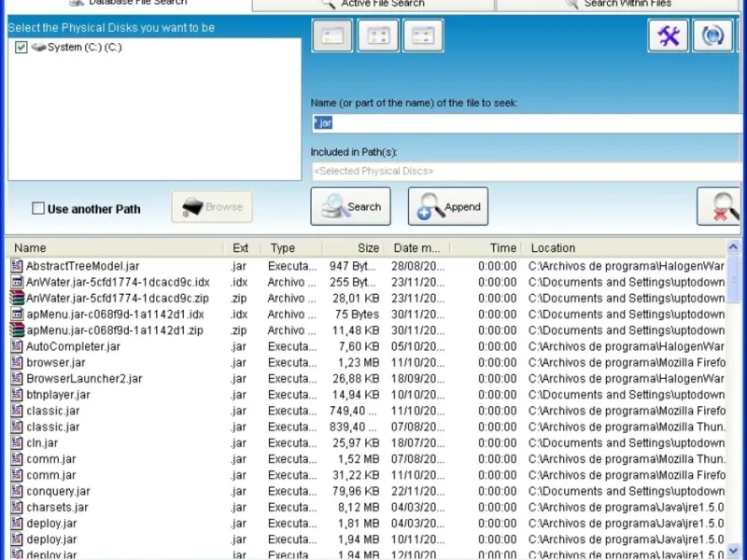The image size is (747, 560).
Task: Click the AbstractTreeModel.jar file icon
Action: (x=17, y=266)
